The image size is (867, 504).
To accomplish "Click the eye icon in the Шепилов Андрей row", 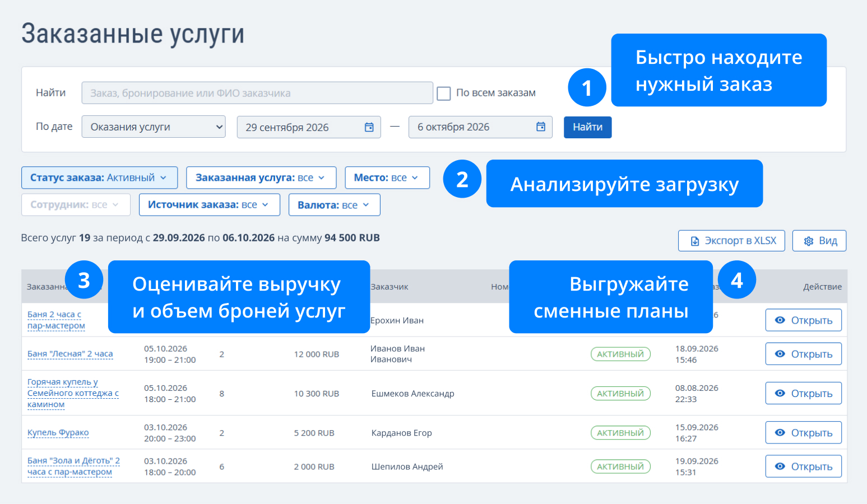I will tap(780, 466).
